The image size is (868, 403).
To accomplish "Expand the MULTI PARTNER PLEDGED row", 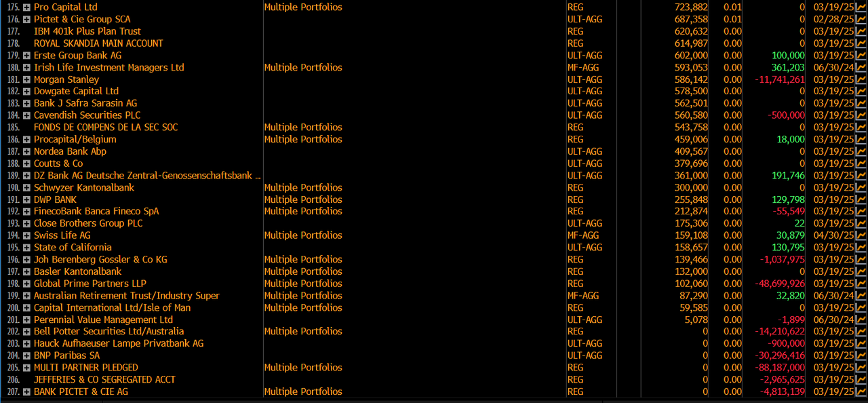I will [x=26, y=368].
